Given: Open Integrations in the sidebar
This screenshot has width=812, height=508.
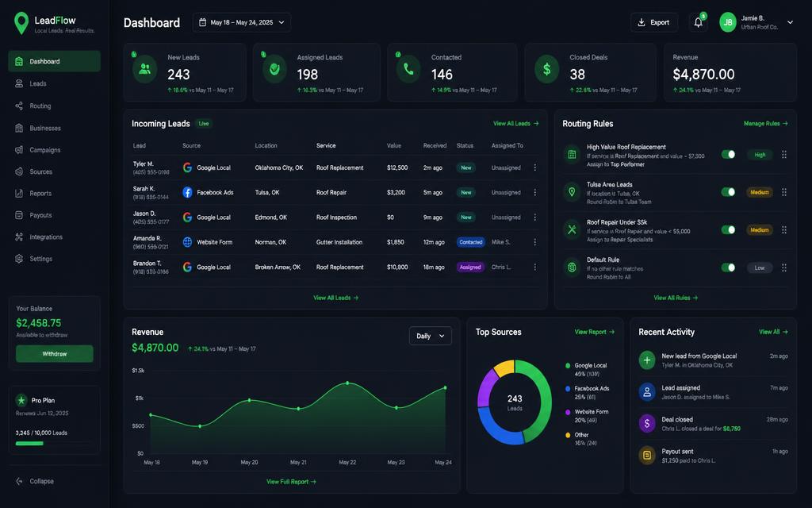Looking at the screenshot, I should click(x=55, y=237).
